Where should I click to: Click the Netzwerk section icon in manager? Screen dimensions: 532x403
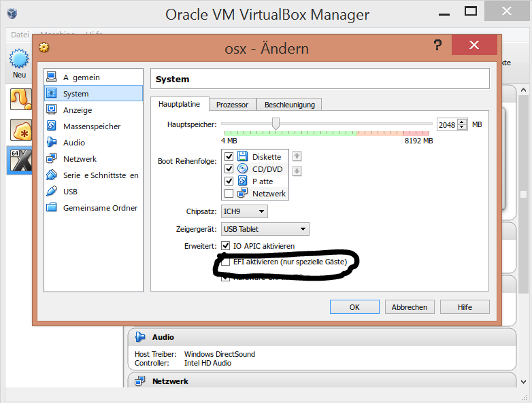tap(140, 381)
